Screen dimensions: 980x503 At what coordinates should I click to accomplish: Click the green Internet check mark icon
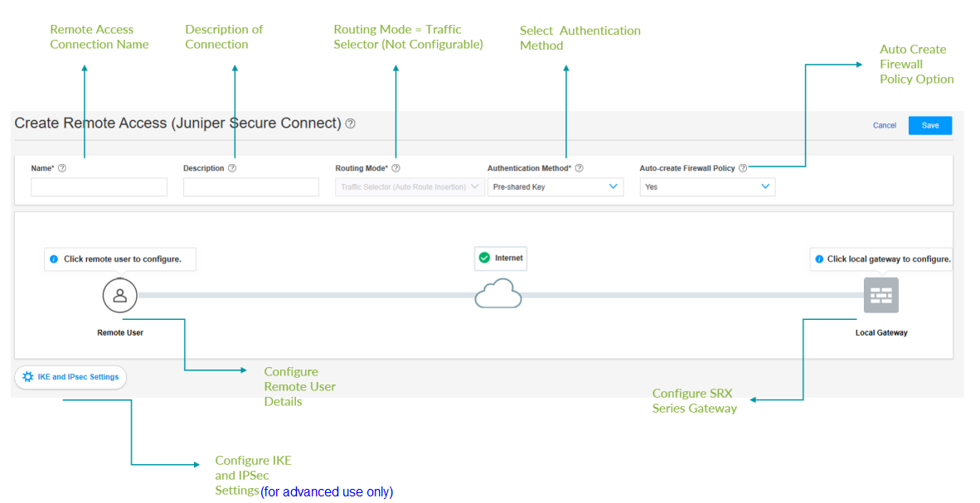pyautogui.click(x=484, y=258)
